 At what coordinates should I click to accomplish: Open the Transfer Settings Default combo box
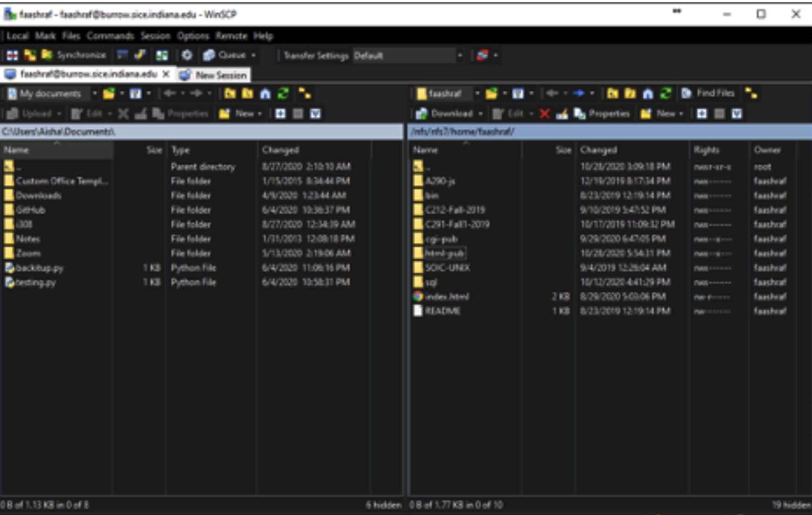[408, 55]
